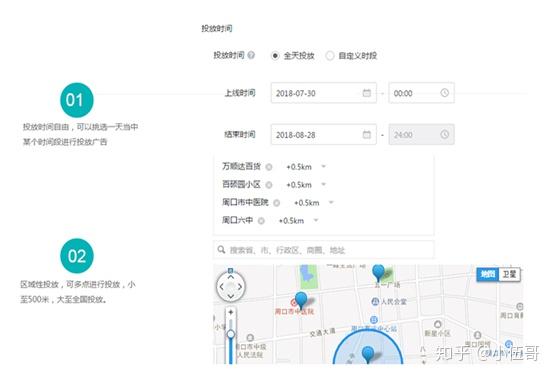
Task: Click the 百硕园小区 list entry
Action: pyautogui.click(x=241, y=184)
